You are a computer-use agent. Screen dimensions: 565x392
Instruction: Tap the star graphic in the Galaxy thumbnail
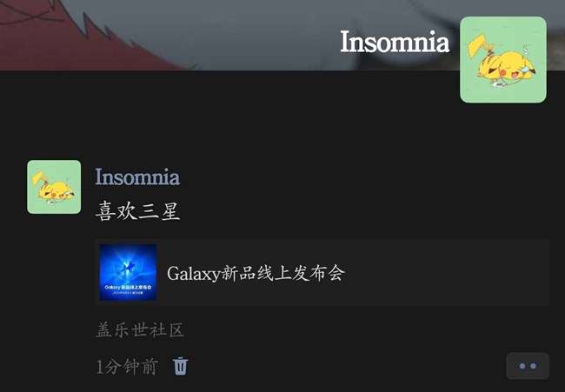point(127,268)
